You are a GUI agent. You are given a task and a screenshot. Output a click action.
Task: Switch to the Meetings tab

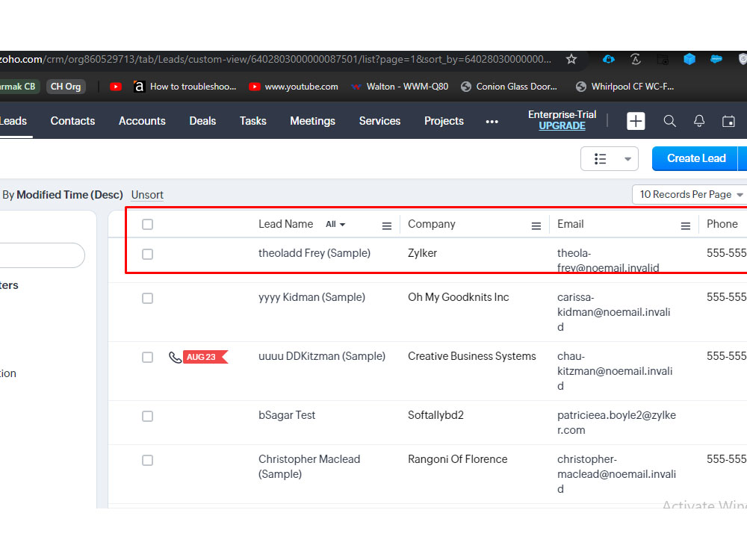pyautogui.click(x=312, y=121)
